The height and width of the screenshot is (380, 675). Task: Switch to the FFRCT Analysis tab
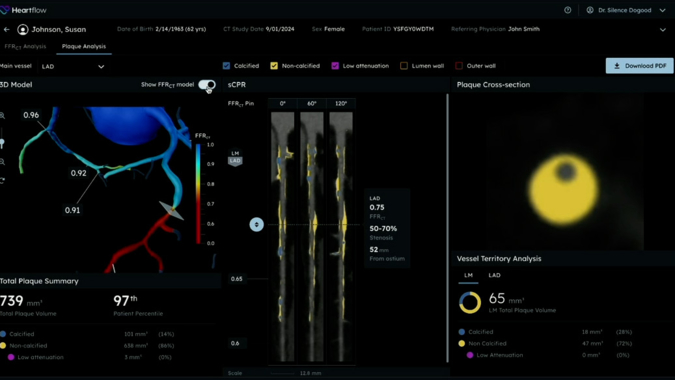(x=25, y=46)
